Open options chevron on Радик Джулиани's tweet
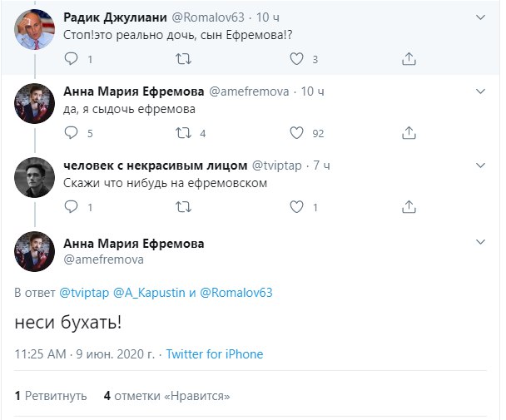Screen dimensions: 506x420 coord(480,17)
